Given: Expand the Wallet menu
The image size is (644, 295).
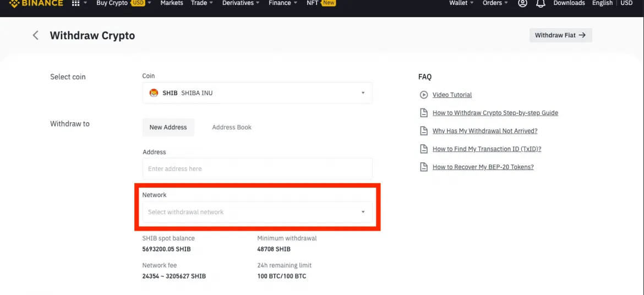Looking at the screenshot, I should click(x=461, y=3).
